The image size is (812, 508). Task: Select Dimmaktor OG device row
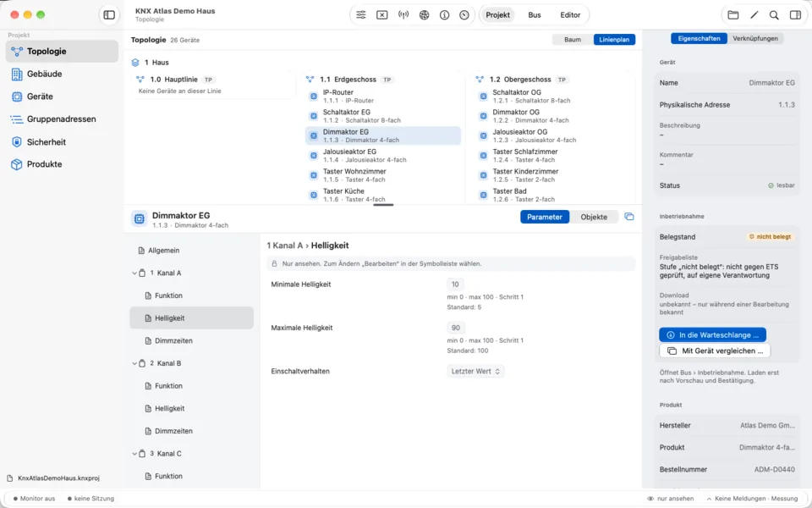tap(553, 116)
